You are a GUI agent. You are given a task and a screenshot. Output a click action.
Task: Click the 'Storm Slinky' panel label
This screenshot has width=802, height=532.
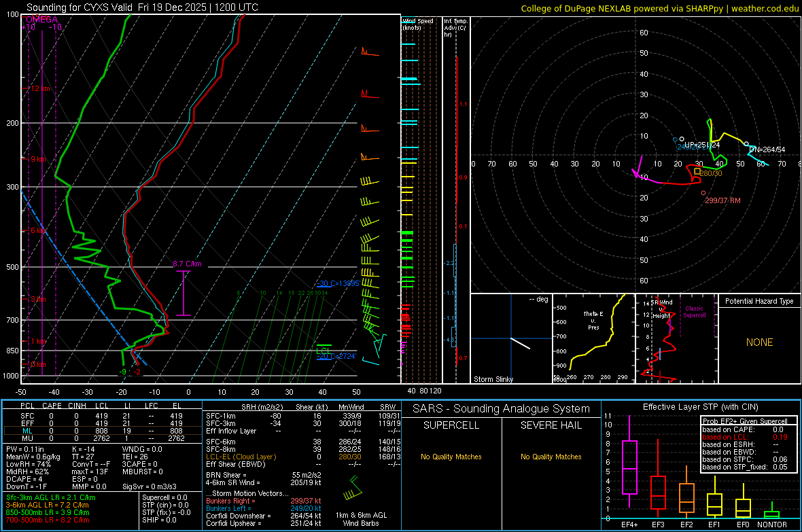(493, 379)
